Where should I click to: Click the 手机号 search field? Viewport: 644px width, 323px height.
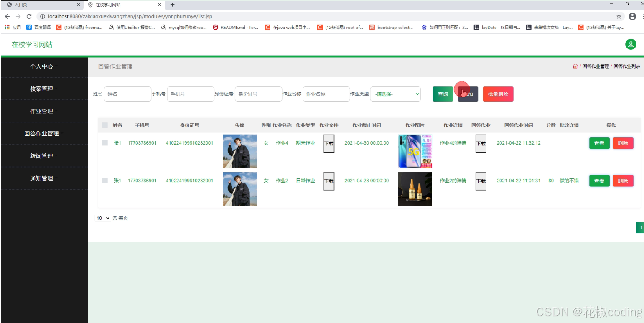(191, 94)
